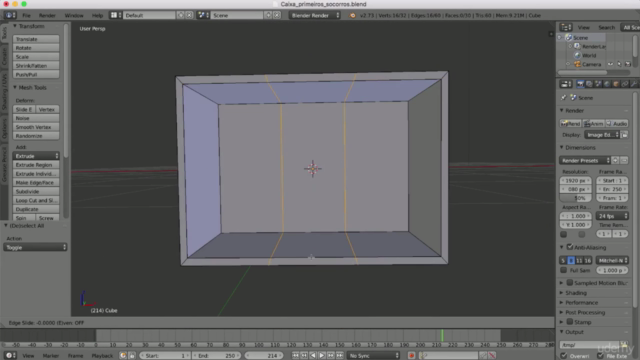Add a render preset with plus icon
This screenshot has height=360, width=640.
click(615, 160)
